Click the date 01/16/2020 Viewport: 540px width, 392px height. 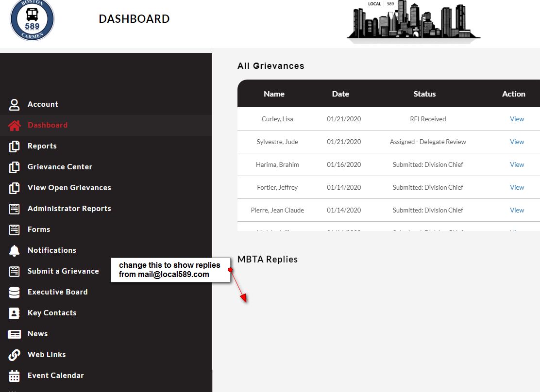344,164
